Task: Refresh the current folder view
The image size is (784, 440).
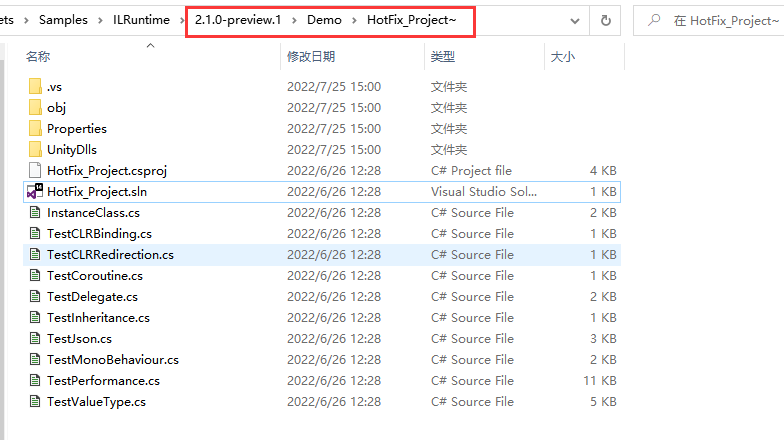Action: pyautogui.click(x=606, y=20)
